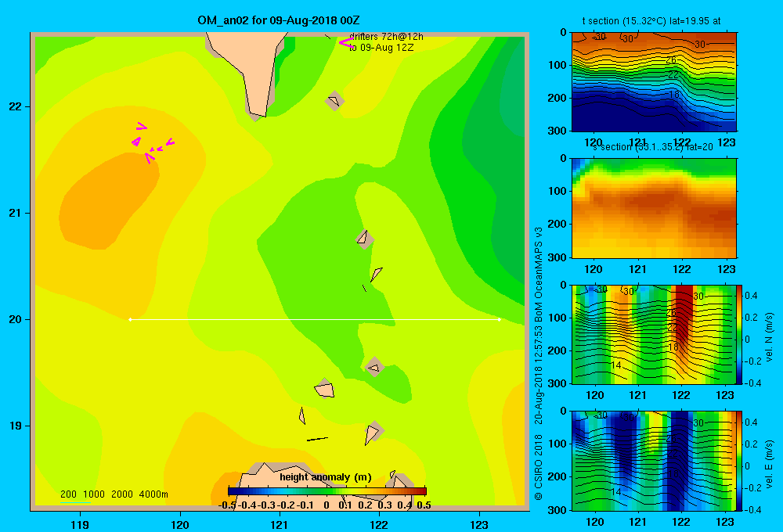
Task: Click the "drifters 72h@12h" legend text
Action: coord(386,37)
